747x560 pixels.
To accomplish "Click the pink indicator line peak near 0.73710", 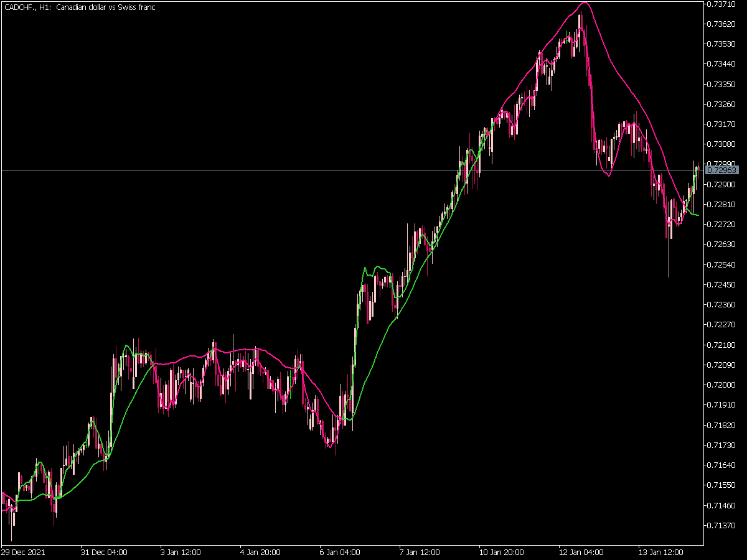I will coord(584,3).
